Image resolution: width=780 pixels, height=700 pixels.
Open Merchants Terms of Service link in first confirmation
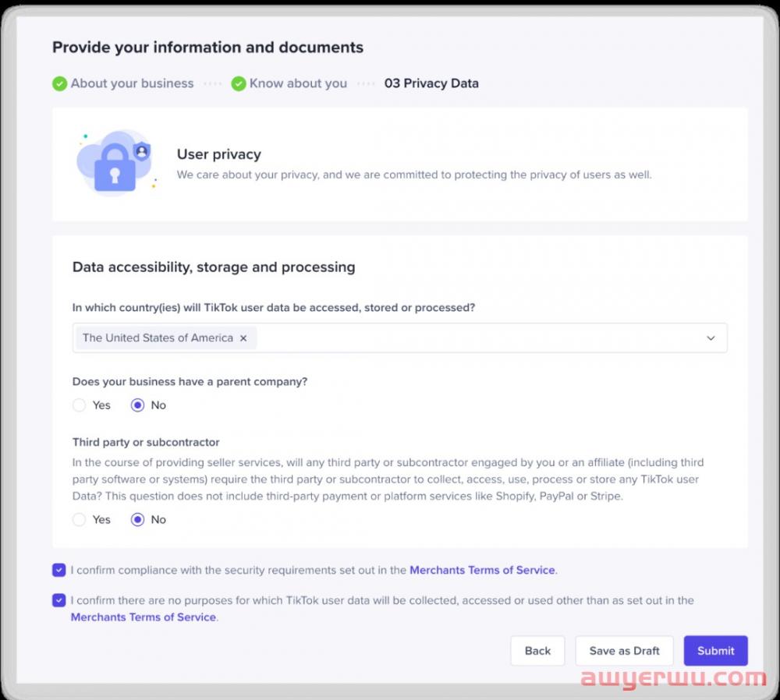click(x=482, y=570)
